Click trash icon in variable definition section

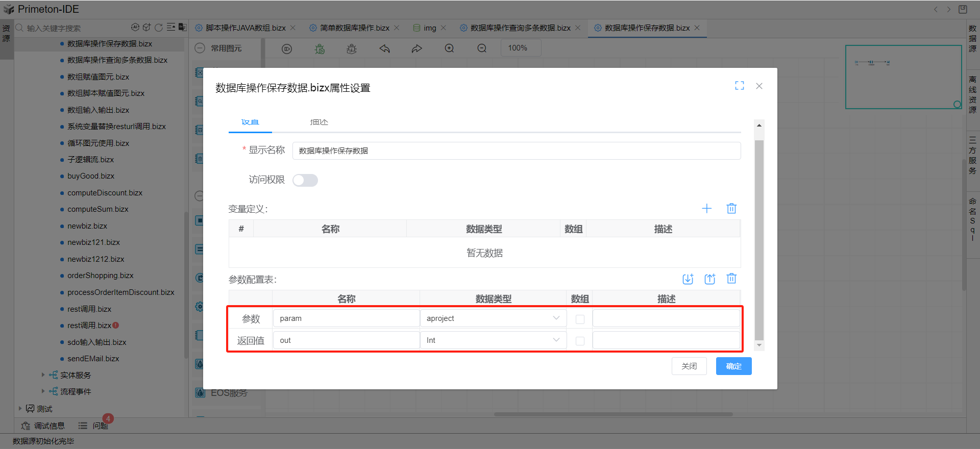pyautogui.click(x=731, y=209)
